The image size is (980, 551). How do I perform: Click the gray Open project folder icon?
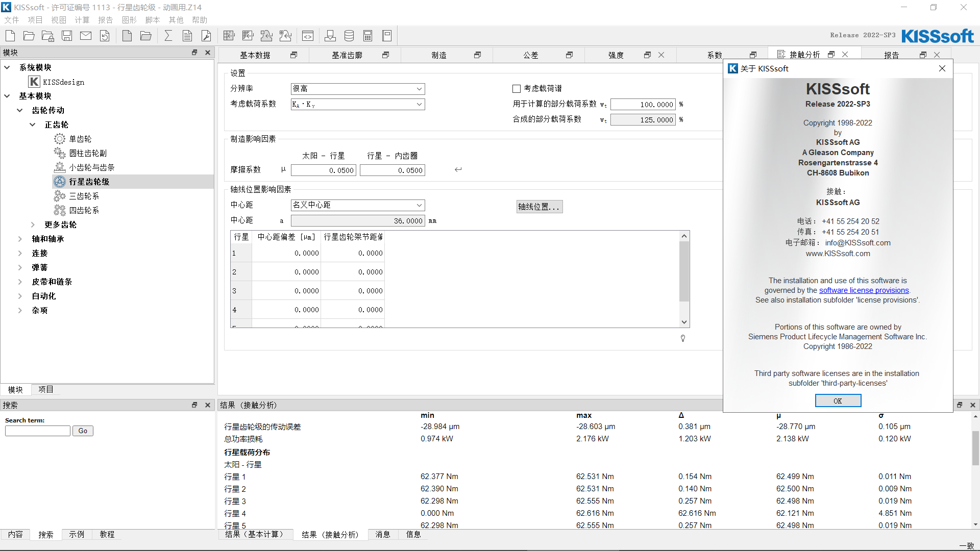[x=146, y=36]
